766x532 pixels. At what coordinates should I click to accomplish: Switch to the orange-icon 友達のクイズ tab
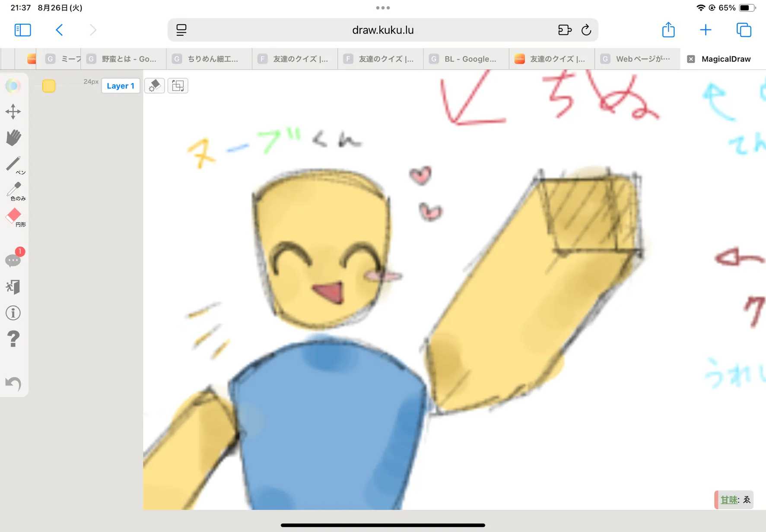pyautogui.click(x=552, y=59)
